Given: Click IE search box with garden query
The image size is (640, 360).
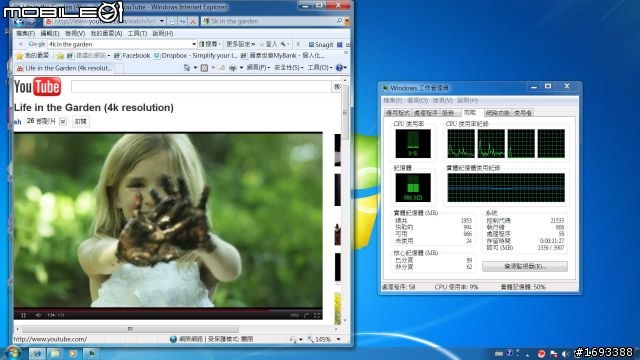Looking at the screenshot, I should click(271, 21).
